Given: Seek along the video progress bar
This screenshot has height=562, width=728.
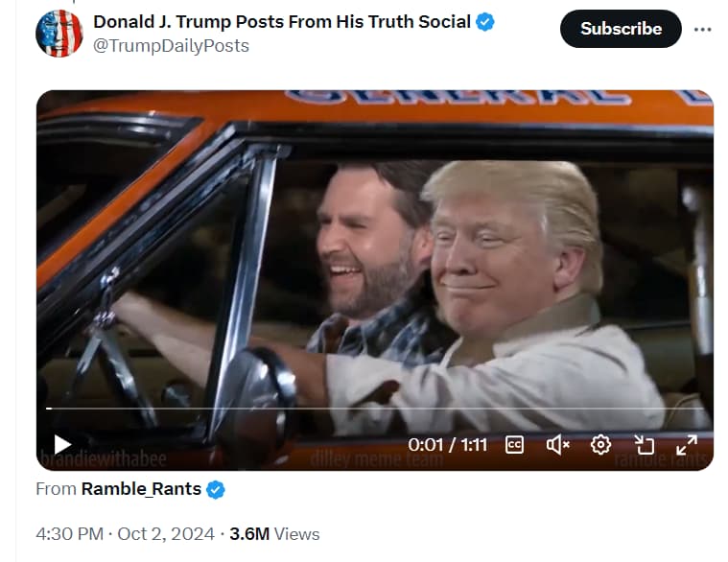Looking at the screenshot, I should tap(374, 409).
